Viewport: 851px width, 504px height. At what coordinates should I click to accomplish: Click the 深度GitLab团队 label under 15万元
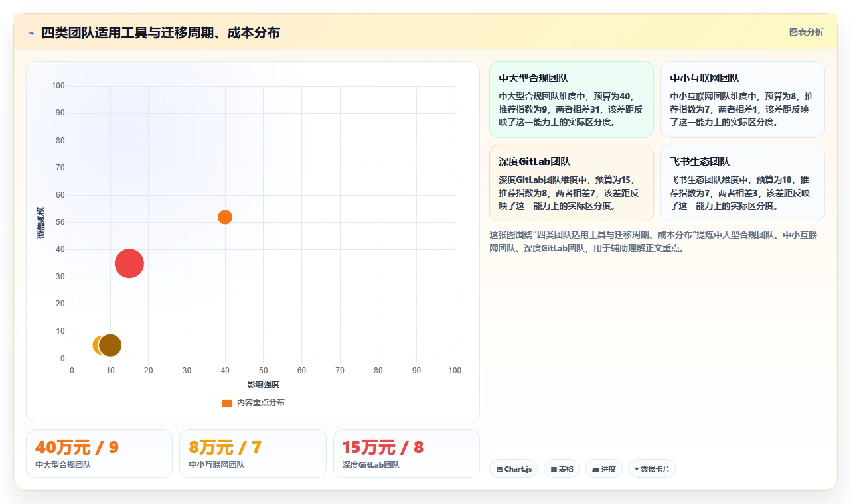371,465
